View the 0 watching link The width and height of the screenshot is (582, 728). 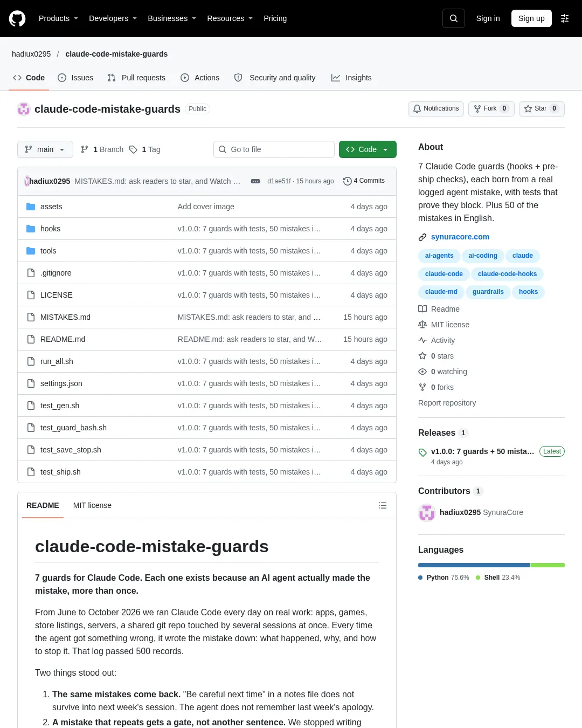point(443,372)
